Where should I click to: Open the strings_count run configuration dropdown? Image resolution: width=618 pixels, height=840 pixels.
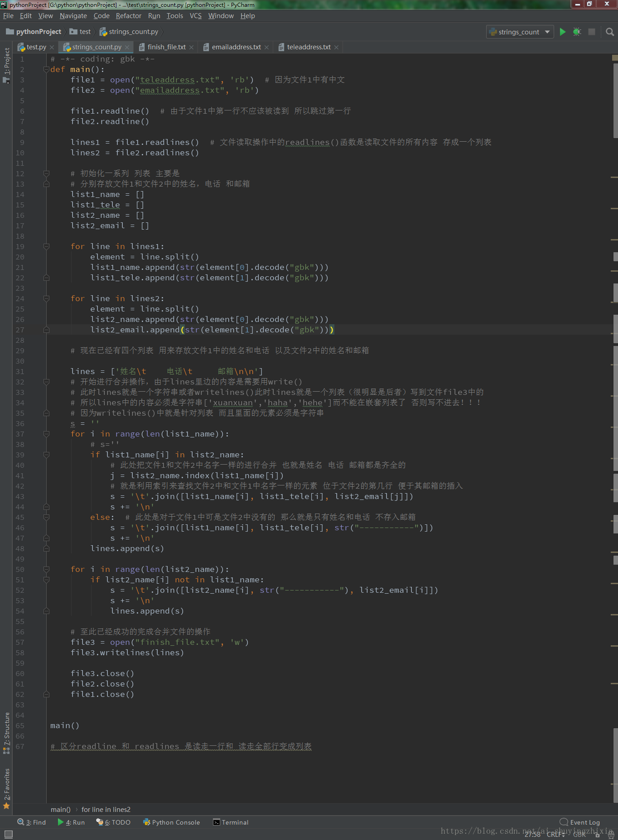(x=520, y=32)
